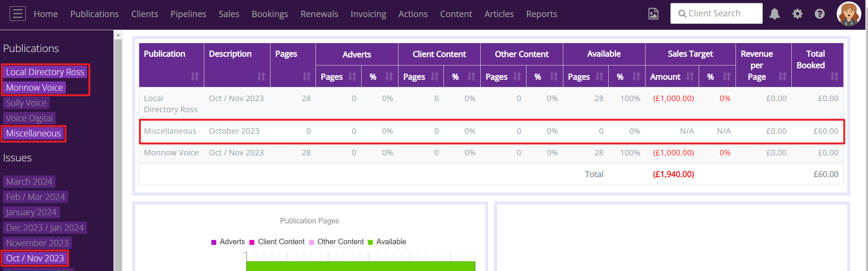Image resolution: width=868 pixels, height=271 pixels.
Task: Open the Sales menu item
Action: [x=229, y=14]
